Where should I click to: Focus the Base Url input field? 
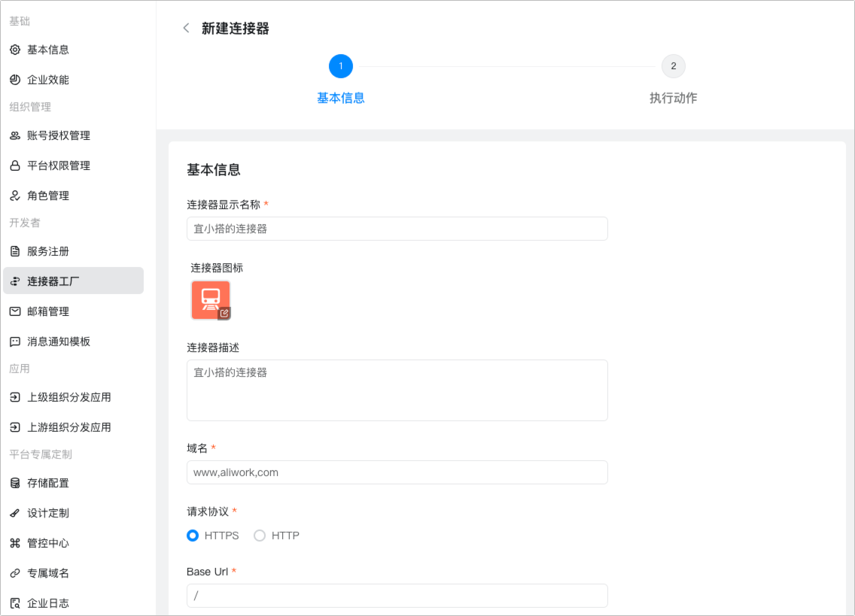(397, 596)
